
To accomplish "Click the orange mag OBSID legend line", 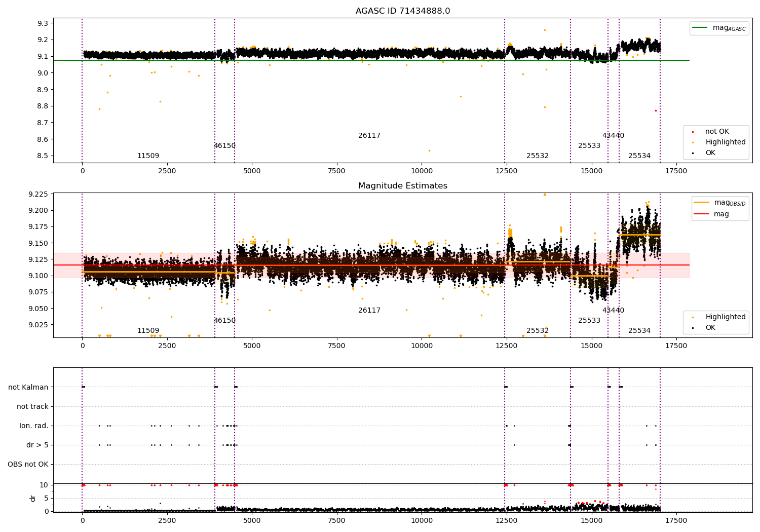I will pyautogui.click(x=702, y=203).
